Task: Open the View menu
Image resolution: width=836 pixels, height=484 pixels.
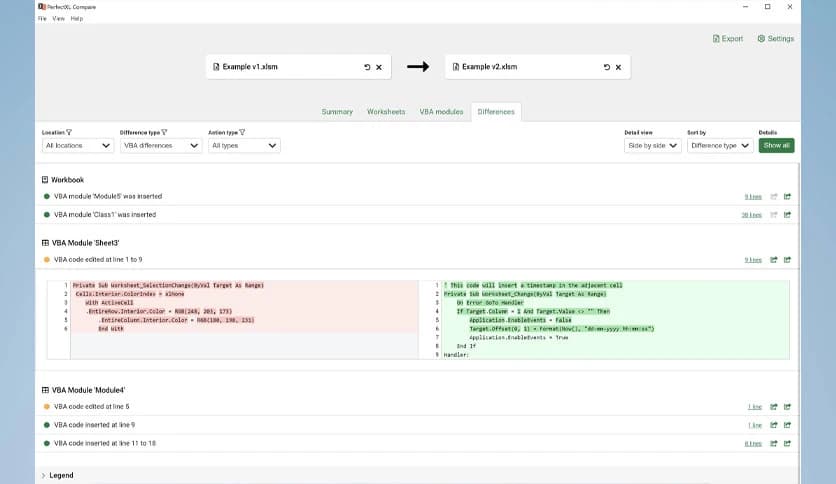Action: pyautogui.click(x=59, y=19)
